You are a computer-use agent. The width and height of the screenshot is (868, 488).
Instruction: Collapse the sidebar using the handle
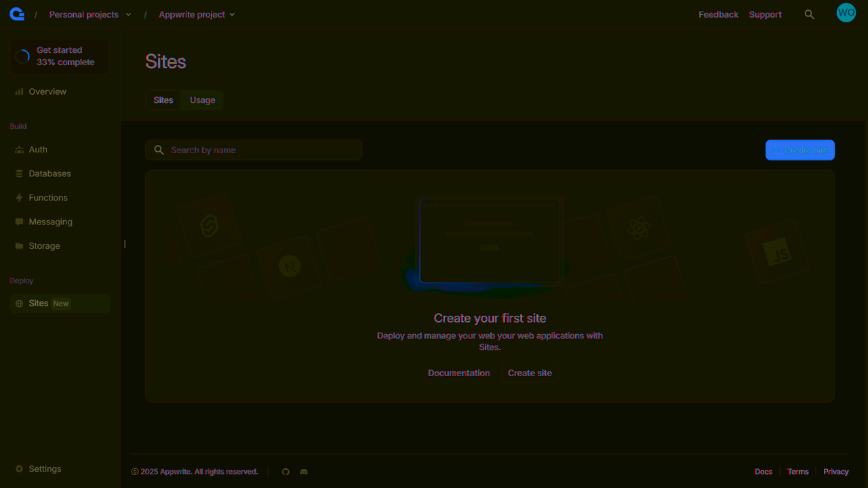click(x=124, y=243)
